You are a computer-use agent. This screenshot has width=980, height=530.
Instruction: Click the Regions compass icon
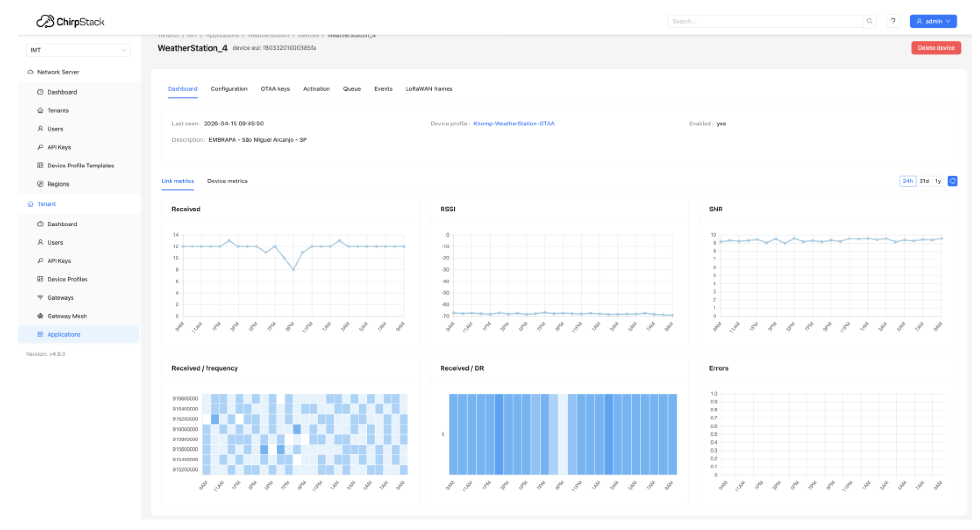coord(40,184)
